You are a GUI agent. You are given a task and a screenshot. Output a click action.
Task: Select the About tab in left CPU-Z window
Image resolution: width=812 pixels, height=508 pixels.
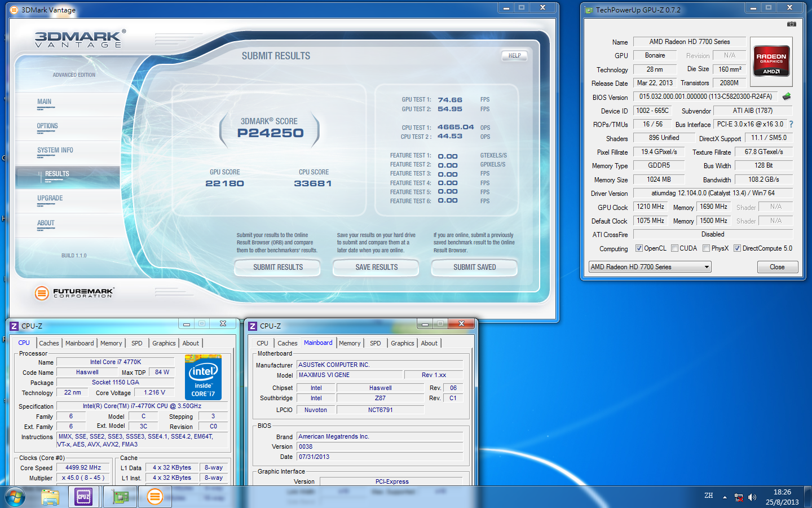pyautogui.click(x=191, y=343)
